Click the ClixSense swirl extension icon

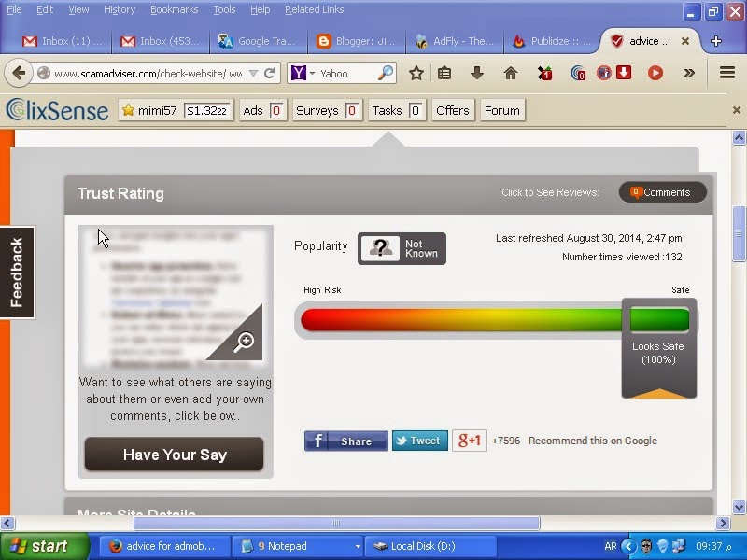point(578,73)
